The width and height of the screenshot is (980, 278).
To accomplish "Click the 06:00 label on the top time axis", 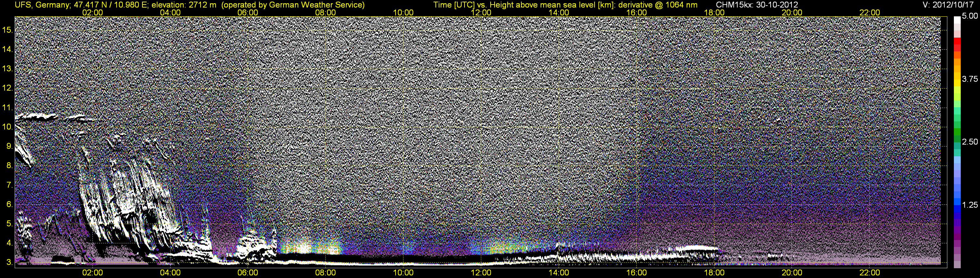I will [248, 12].
